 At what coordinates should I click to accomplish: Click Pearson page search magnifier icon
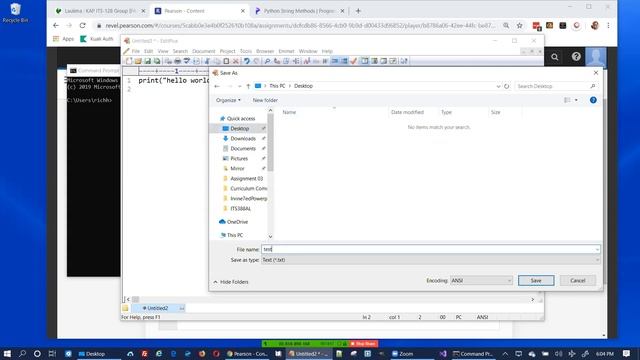pyautogui.click(x=554, y=57)
